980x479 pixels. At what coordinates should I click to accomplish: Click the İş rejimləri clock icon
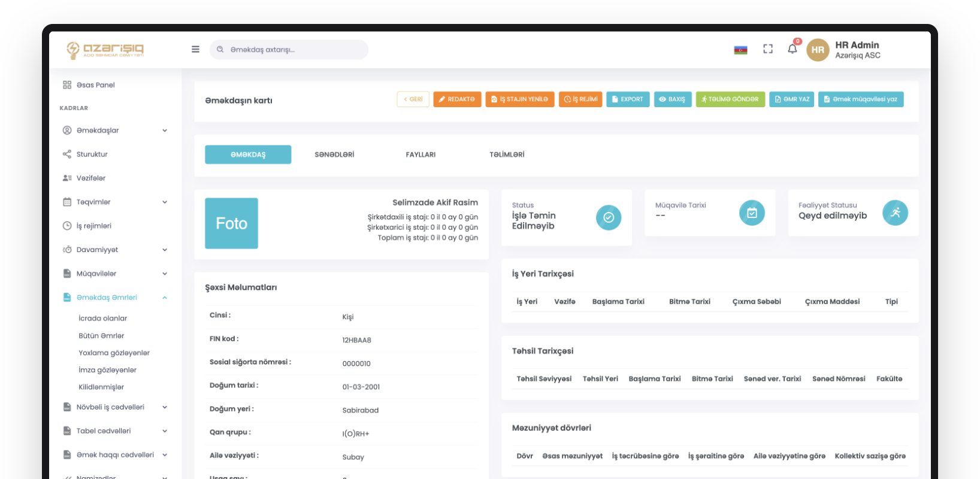67,226
